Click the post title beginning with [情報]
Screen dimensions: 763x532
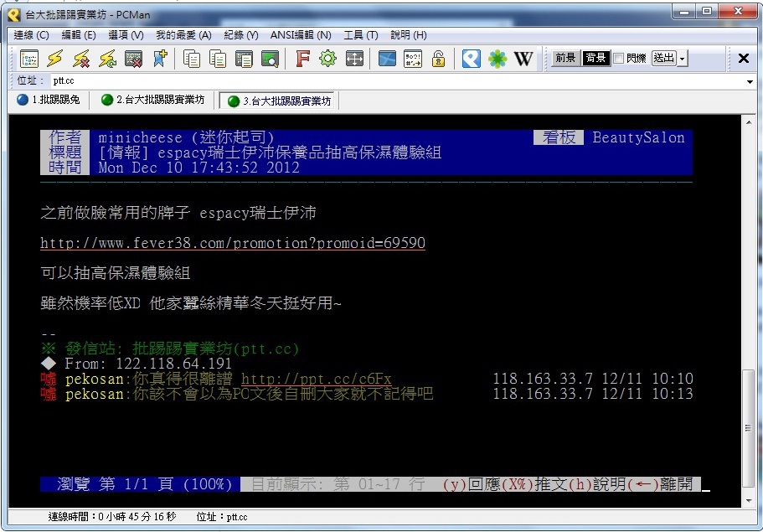point(270,152)
